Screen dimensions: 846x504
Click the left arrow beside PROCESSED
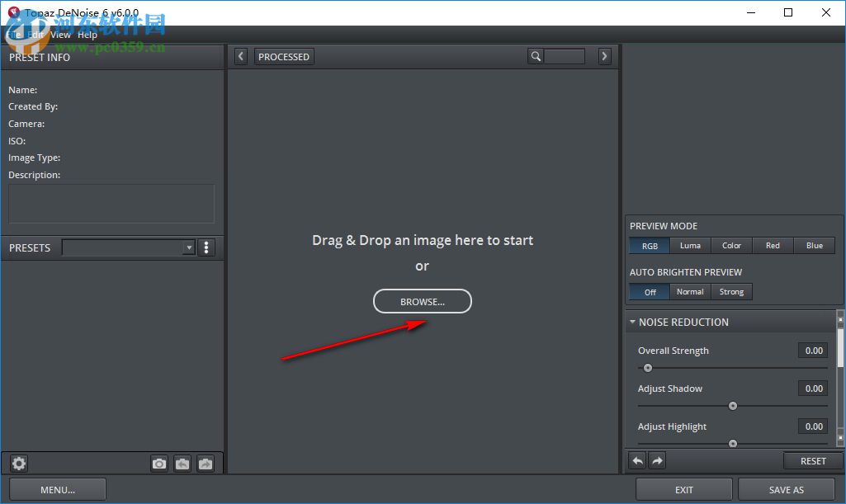[241, 56]
